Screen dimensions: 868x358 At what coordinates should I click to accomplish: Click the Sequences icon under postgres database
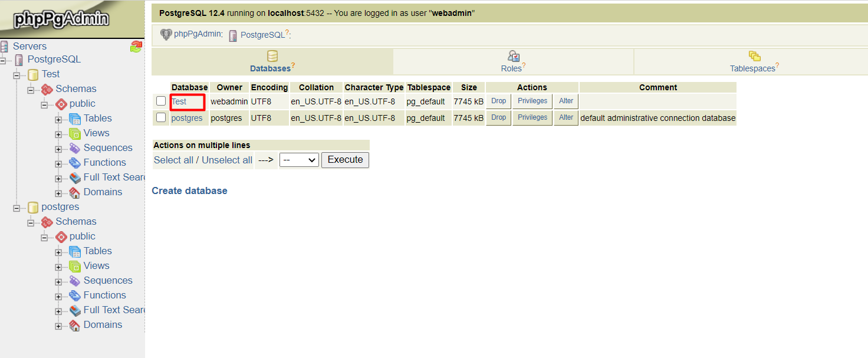75,281
